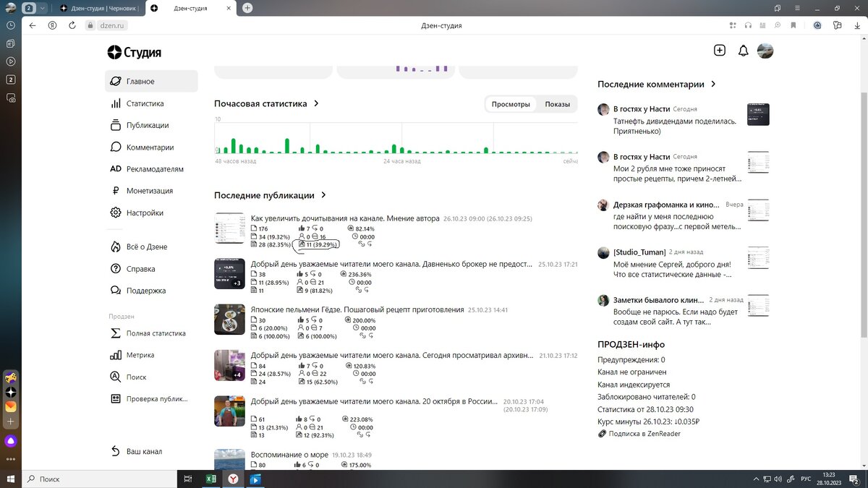Select Метрика under Продзен
The height and width of the screenshot is (488, 868).
coord(140,355)
